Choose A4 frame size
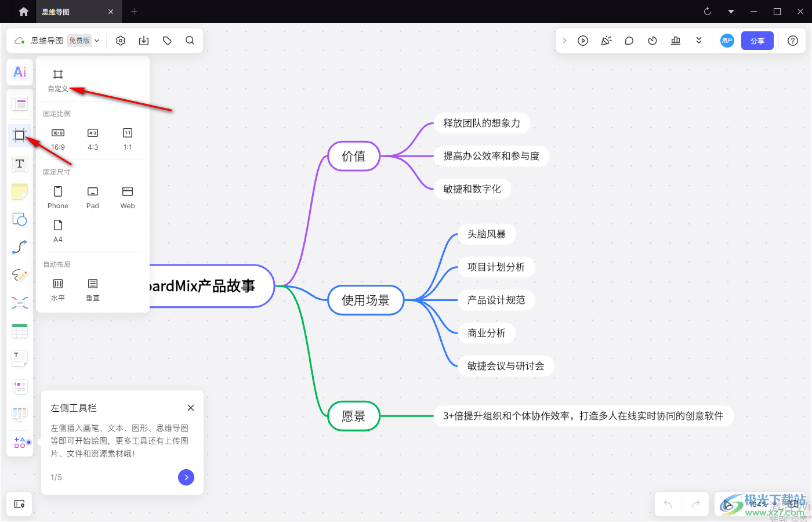812x522 pixels. click(58, 231)
